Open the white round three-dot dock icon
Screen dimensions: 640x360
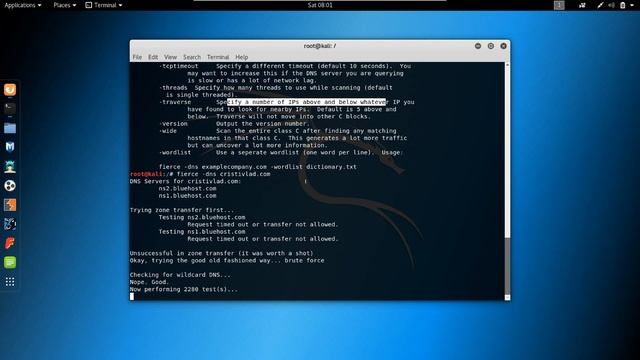coord(10,186)
